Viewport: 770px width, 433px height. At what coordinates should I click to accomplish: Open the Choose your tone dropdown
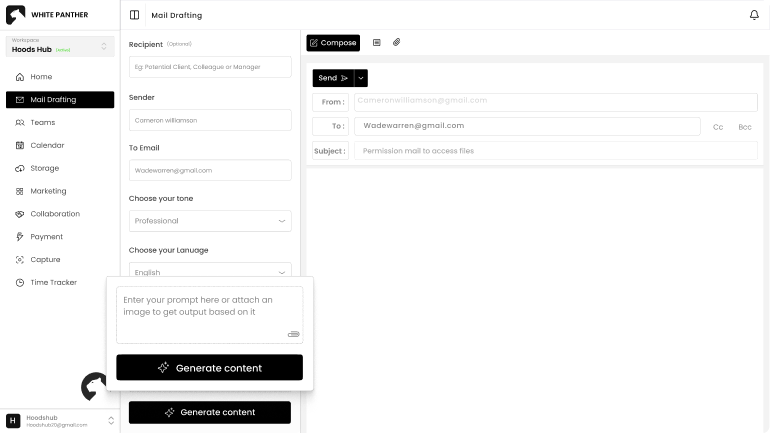coord(210,221)
